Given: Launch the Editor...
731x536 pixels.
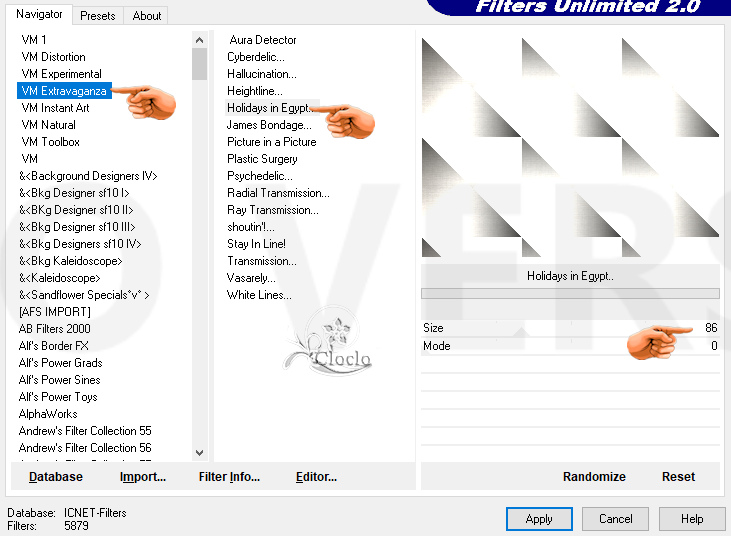Looking at the screenshot, I should tap(316, 477).
